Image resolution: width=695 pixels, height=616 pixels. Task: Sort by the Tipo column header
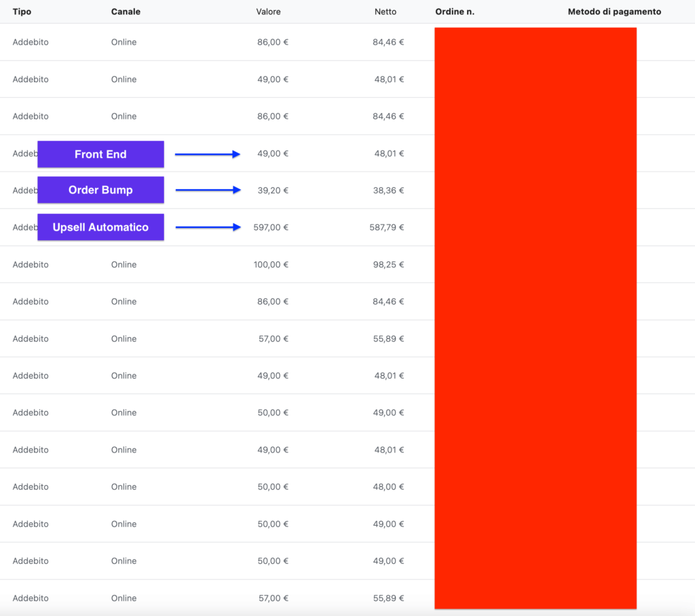pos(22,12)
